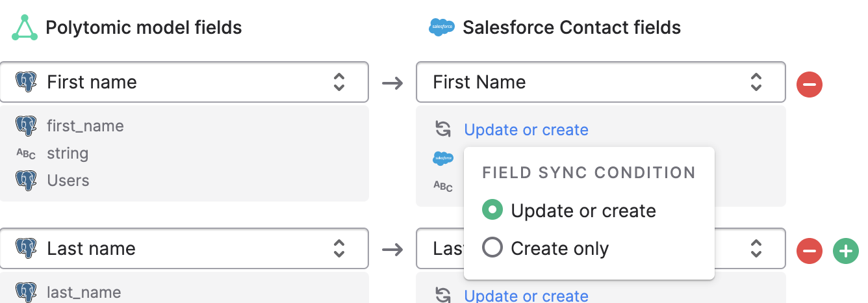Select the Create only radio option
The image size is (868, 303).
pyautogui.click(x=492, y=248)
